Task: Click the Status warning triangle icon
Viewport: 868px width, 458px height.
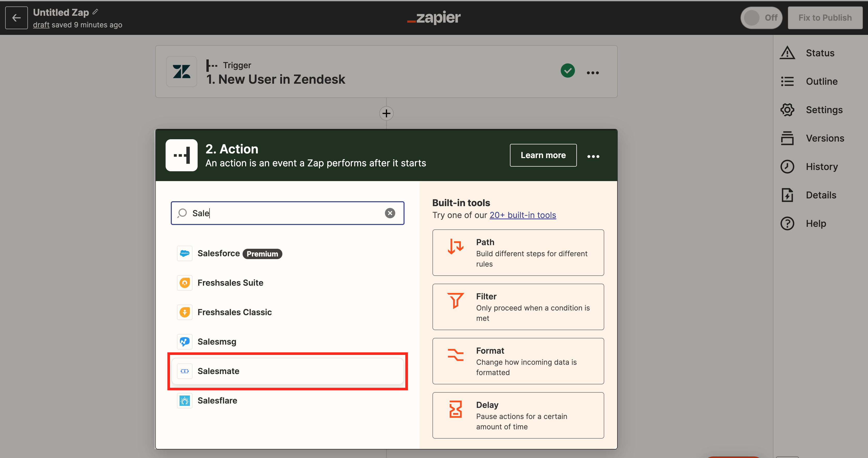Action: [787, 53]
